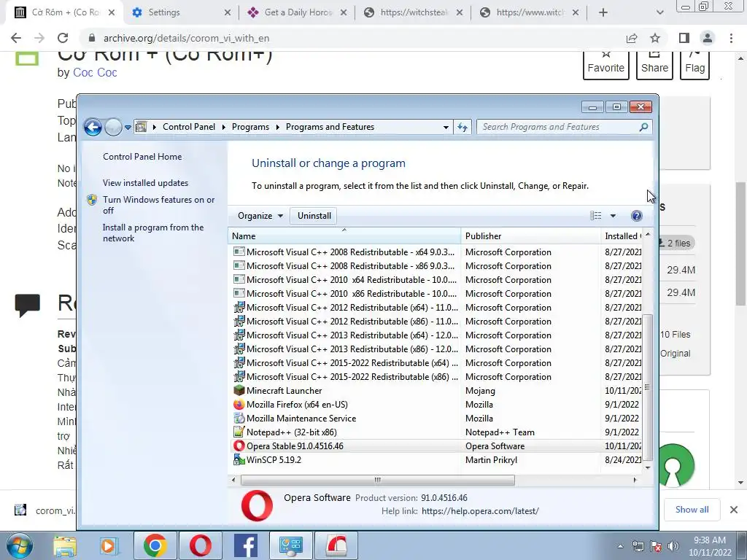Open the Chrome profile avatar icon
Image resolution: width=747 pixels, height=560 pixels.
tap(708, 38)
